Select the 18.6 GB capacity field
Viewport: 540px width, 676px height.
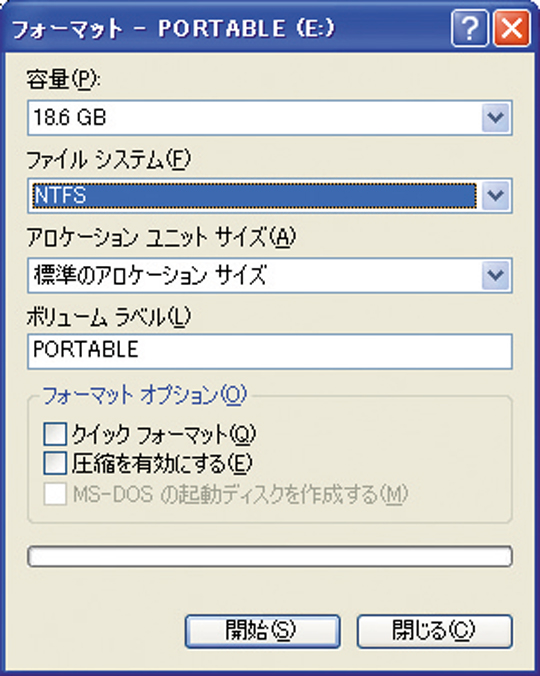[270, 118]
